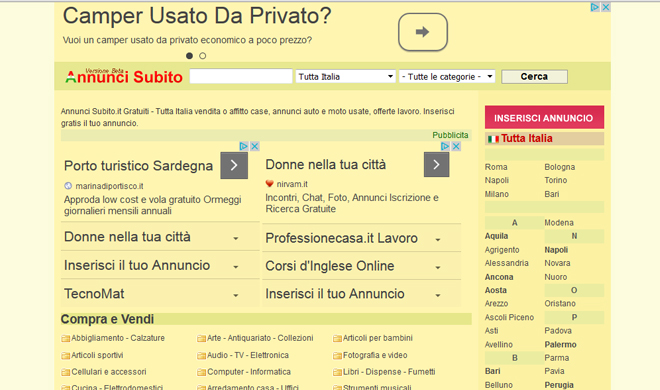Viewport: 660px width, 390px height.
Task: Close the top banner ad
Action: click(606, 7)
